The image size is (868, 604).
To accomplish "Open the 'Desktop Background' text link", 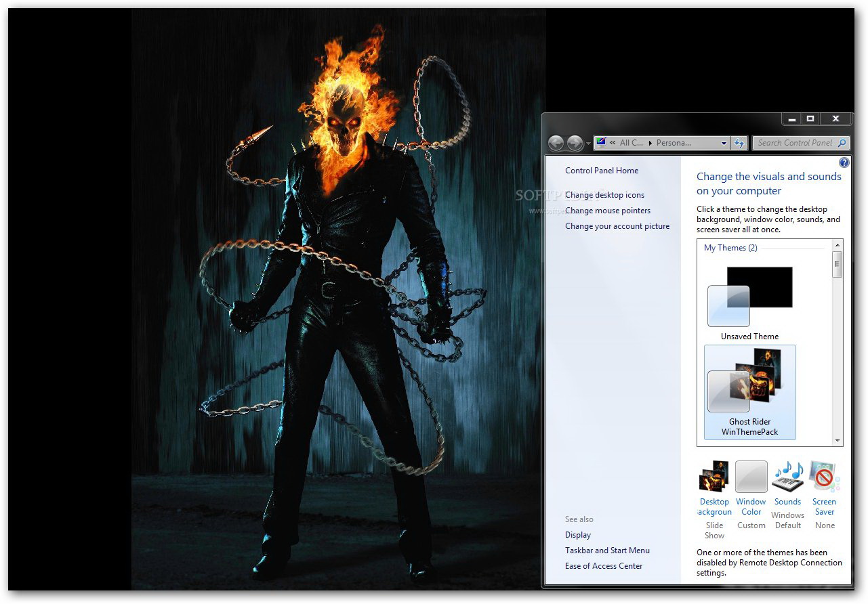I will (x=714, y=507).
